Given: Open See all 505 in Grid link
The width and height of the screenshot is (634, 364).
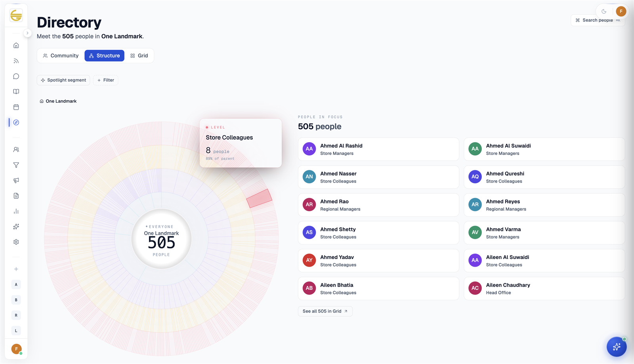Looking at the screenshot, I should [325, 311].
